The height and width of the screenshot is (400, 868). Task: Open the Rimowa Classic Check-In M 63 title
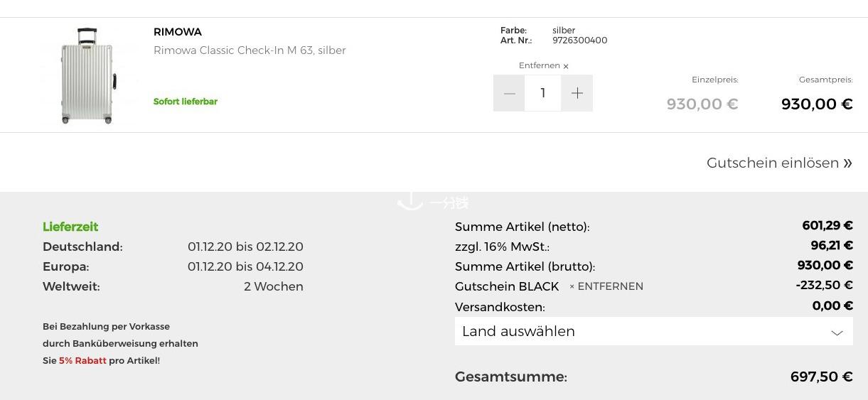click(250, 50)
